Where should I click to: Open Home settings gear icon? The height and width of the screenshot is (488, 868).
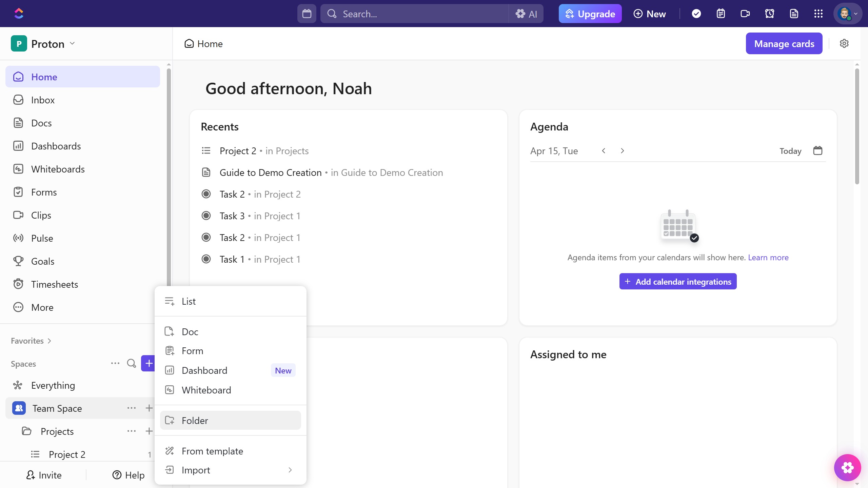844,43
